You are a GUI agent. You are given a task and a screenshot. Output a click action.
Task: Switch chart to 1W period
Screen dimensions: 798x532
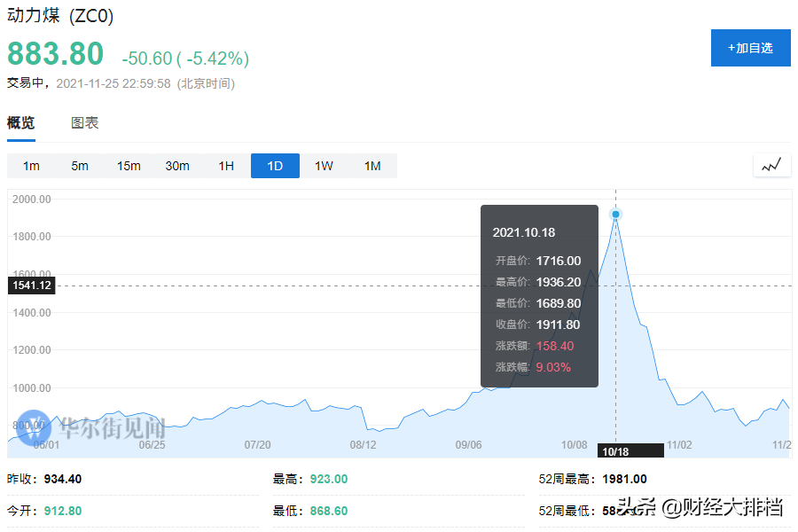pyautogui.click(x=324, y=166)
